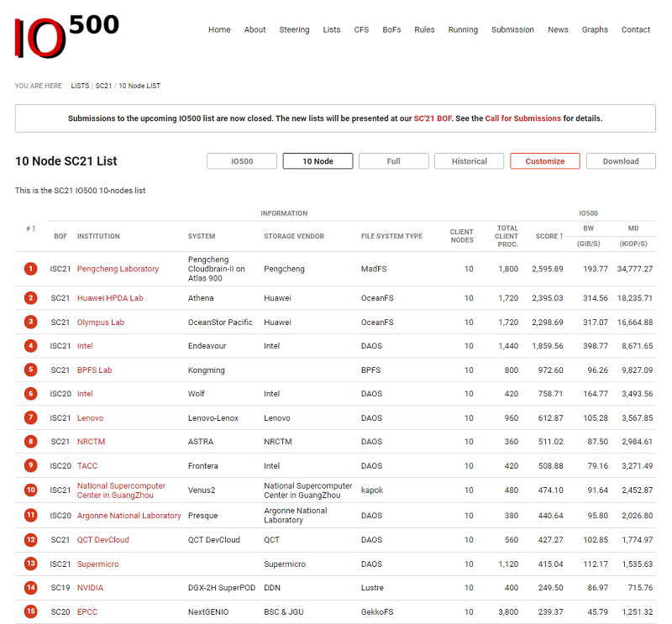672x624 pixels.
Task: Open National Supercomputer Center in GuangZhou link
Action: [x=121, y=490]
